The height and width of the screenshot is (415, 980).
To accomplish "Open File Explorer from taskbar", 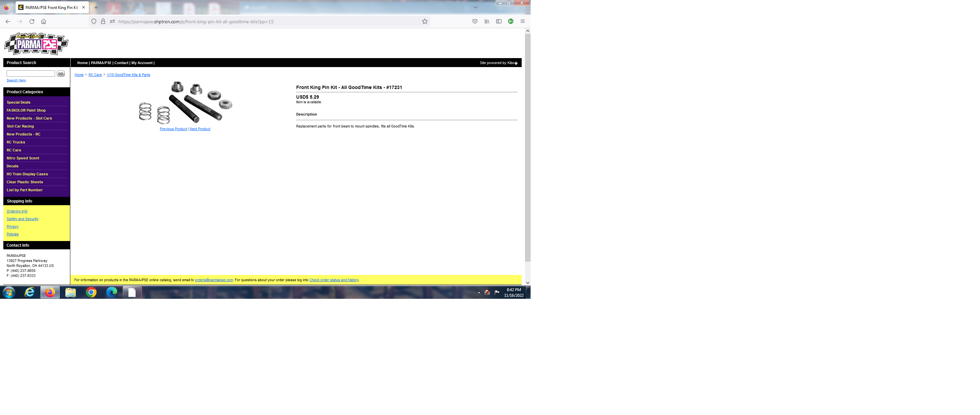I will point(70,292).
